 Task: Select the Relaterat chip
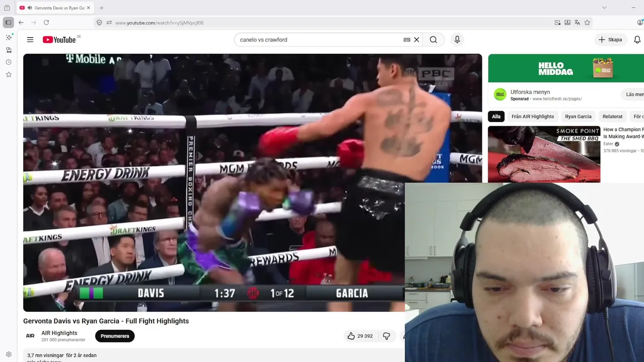click(x=612, y=116)
